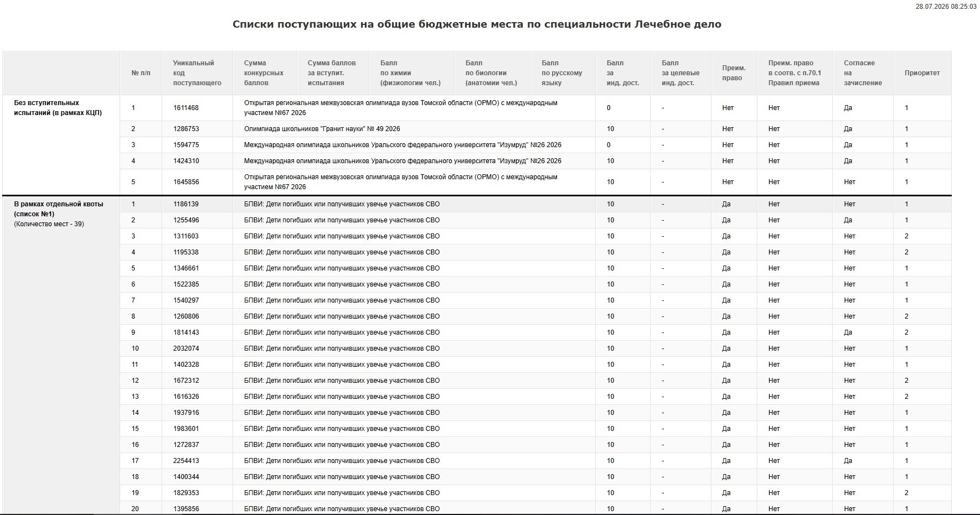Select applicant code 1672312

186,381
